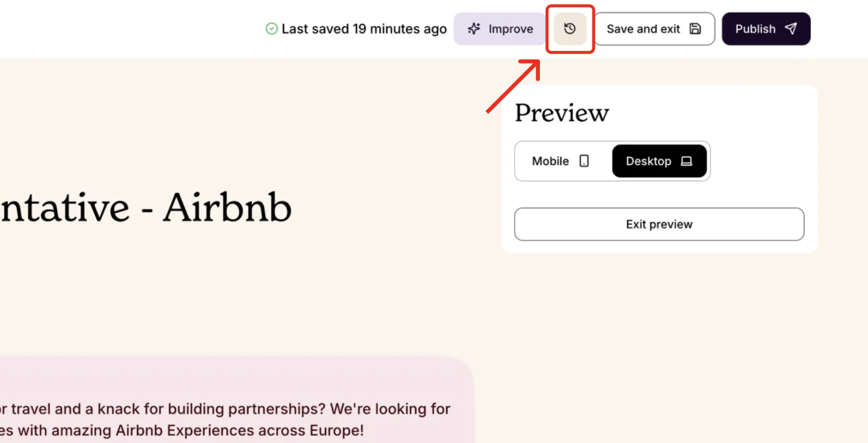Click the sparkle icon on Improve

(x=474, y=29)
